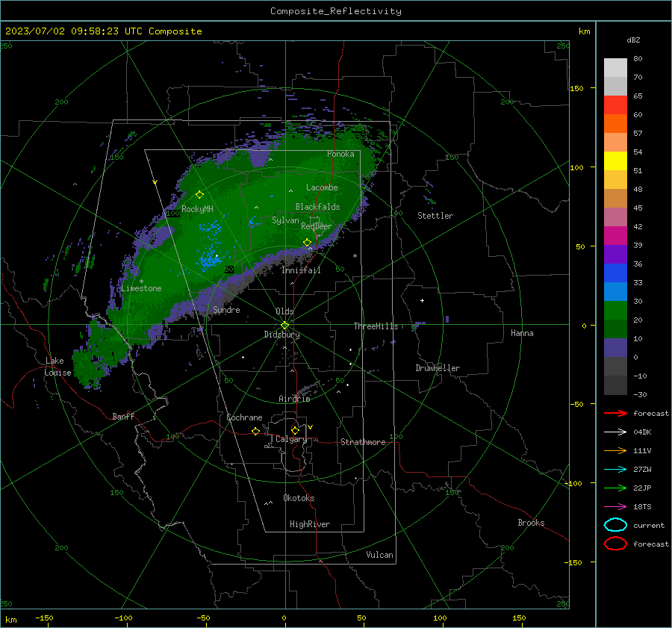The width and height of the screenshot is (672, 628).
Task: Click the yellow diamond marker near RockyMH
Action: pyautogui.click(x=199, y=195)
